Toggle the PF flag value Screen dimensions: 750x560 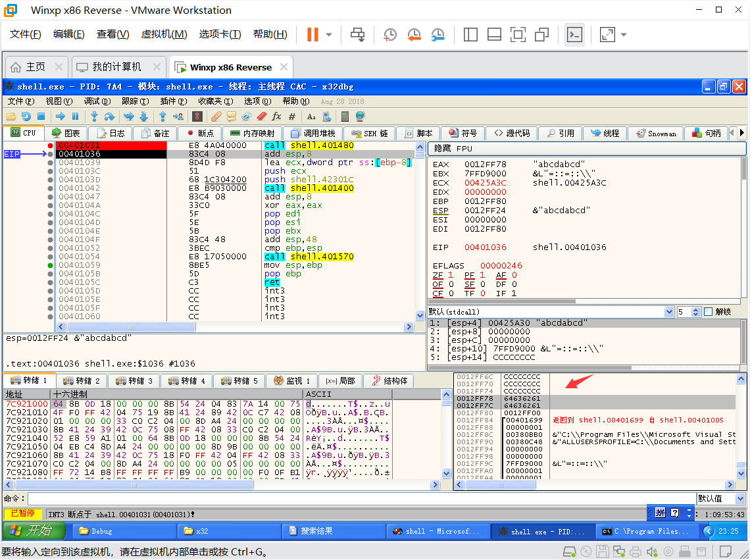click(x=482, y=275)
